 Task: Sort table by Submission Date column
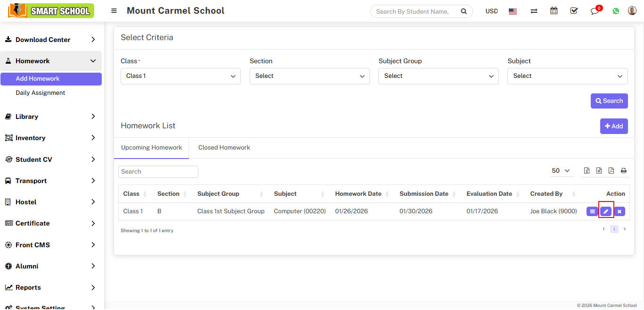(x=424, y=194)
